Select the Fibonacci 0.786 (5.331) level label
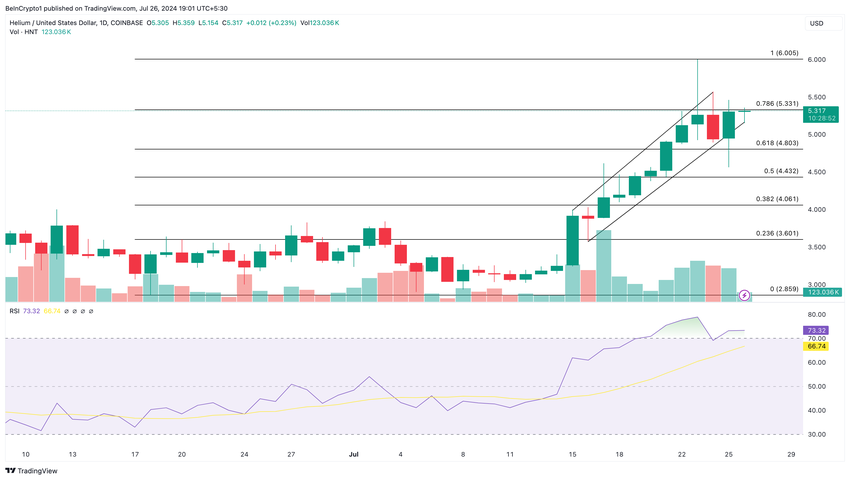Image resolution: width=850 pixels, height=480 pixels. pos(777,104)
